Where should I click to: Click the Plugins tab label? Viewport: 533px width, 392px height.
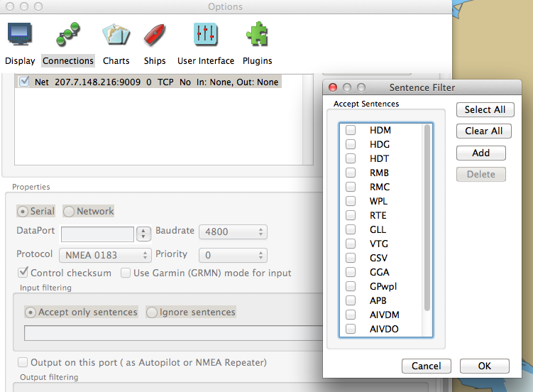pyautogui.click(x=258, y=61)
